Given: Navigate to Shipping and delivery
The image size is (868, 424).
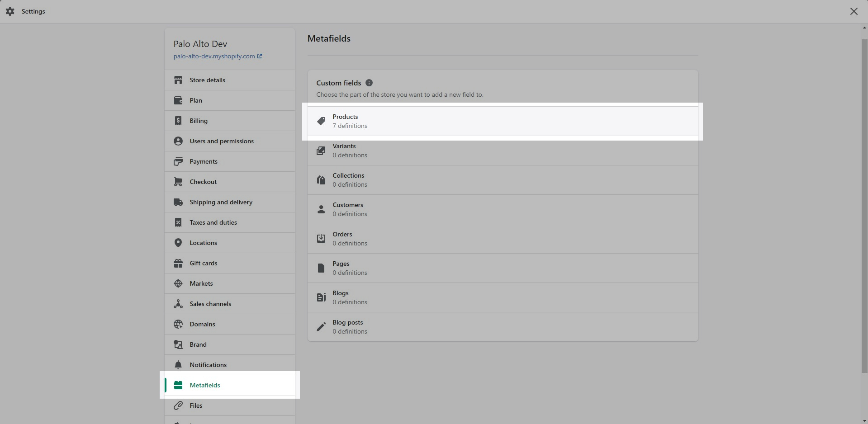Looking at the screenshot, I should 221,202.
